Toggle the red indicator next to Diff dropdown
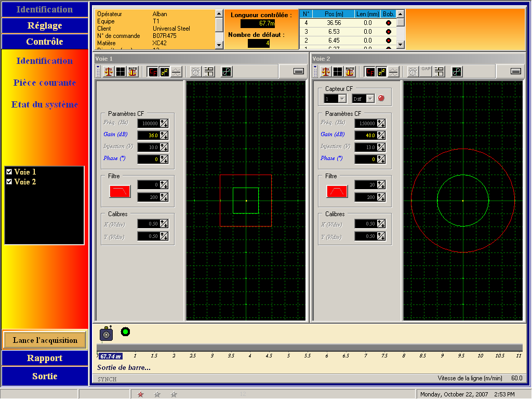The height and width of the screenshot is (399, 532). pyautogui.click(x=381, y=99)
